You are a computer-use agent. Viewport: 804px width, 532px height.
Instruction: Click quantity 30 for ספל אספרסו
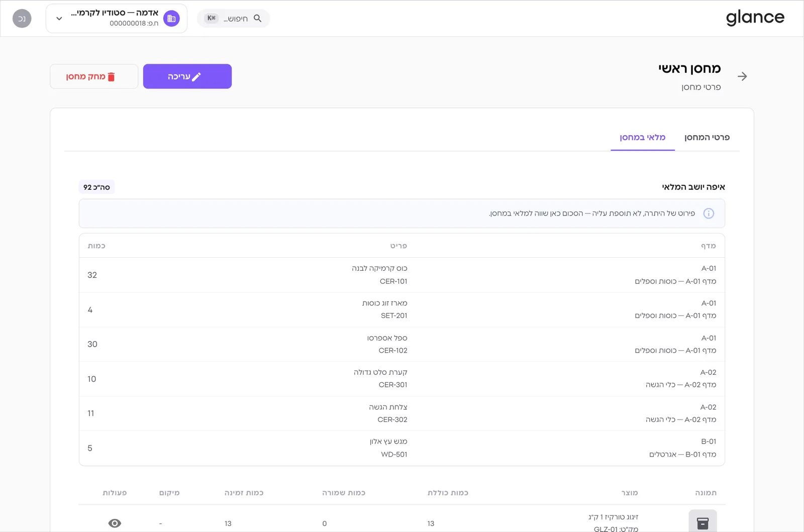tap(92, 344)
